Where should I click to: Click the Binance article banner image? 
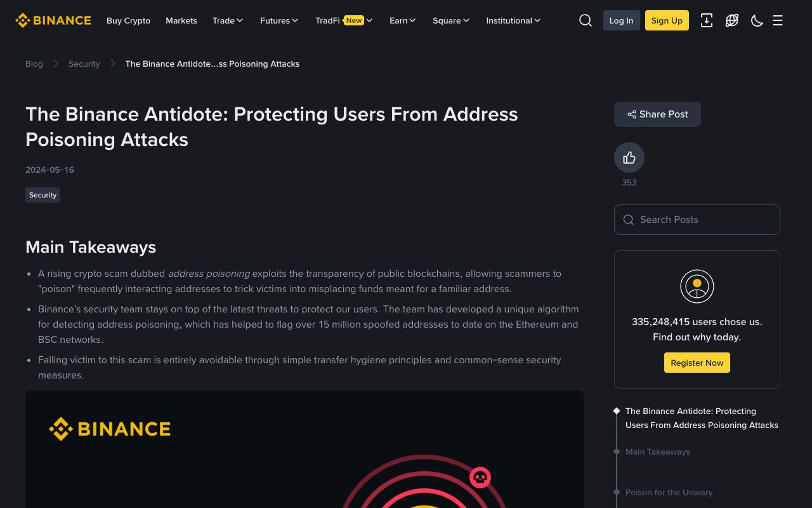tap(304, 449)
